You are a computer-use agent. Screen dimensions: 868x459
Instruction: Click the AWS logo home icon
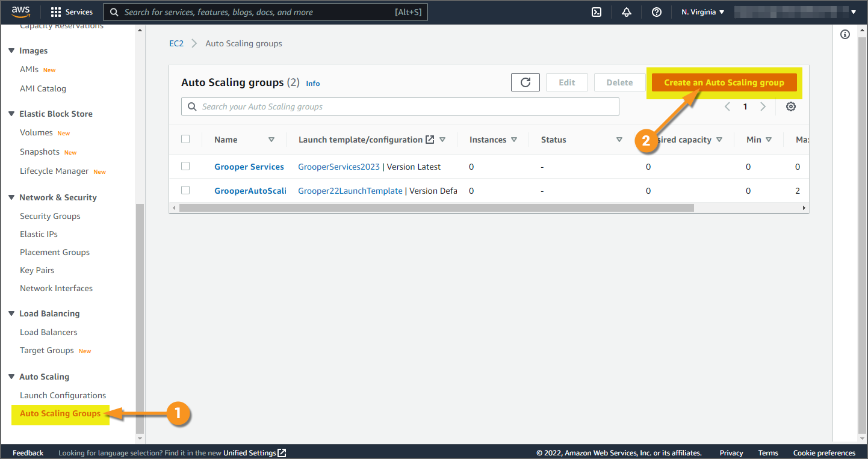tap(21, 12)
